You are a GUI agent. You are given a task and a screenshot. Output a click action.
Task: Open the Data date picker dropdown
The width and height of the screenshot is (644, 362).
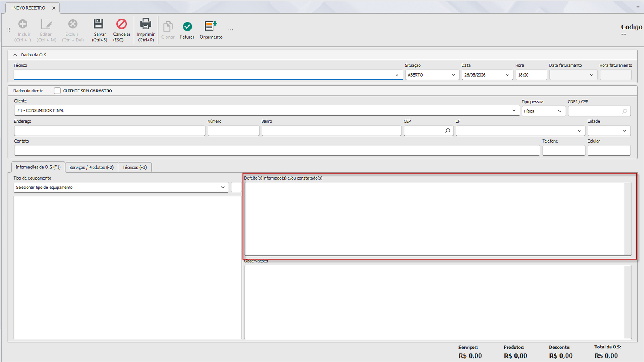(x=507, y=75)
